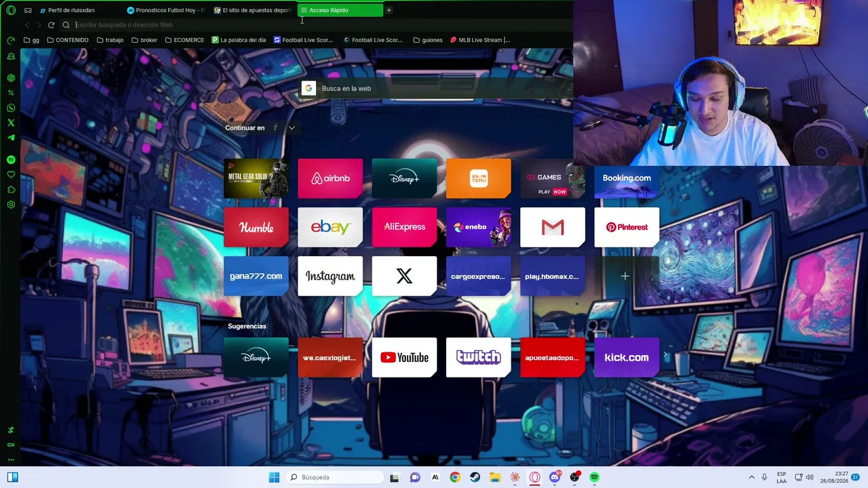This screenshot has width=868, height=488.
Task: Show next Sugerencias with right arrow
Action: 665,354
